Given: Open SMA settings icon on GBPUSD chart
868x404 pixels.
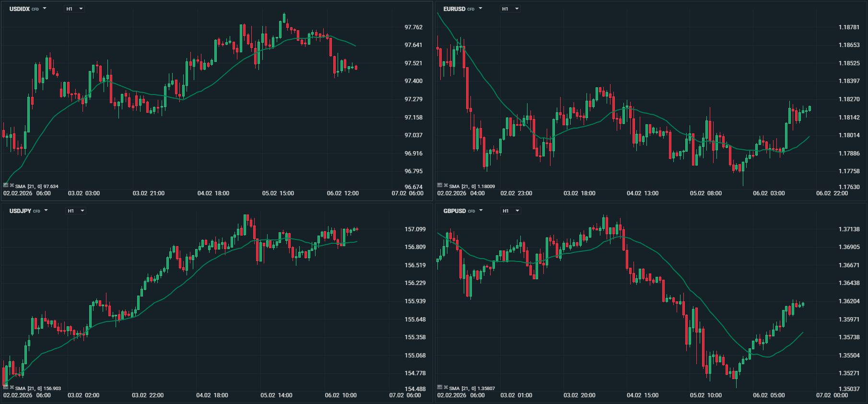Looking at the screenshot, I should (x=440, y=387).
